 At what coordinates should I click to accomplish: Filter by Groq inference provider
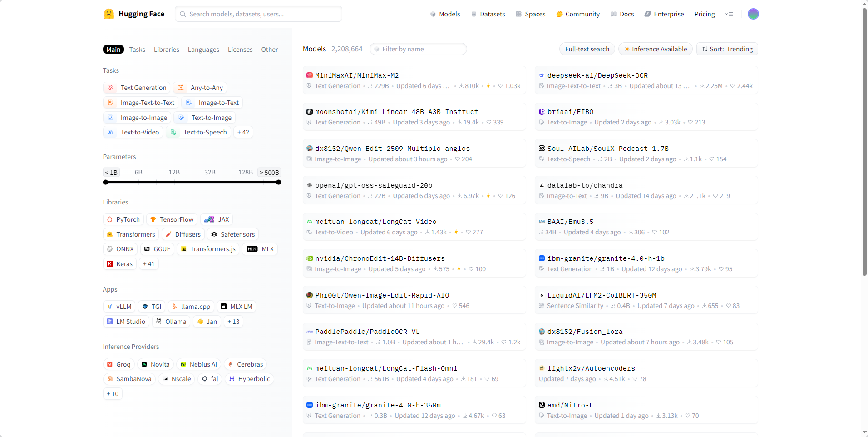[x=119, y=364]
